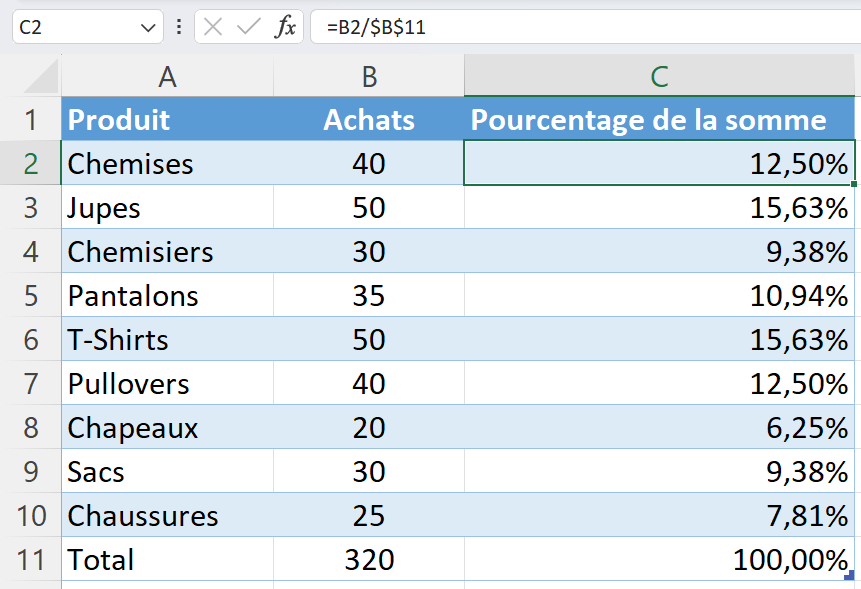Image resolution: width=861 pixels, height=589 pixels.
Task: Select row 10 header
Action: 31,514
